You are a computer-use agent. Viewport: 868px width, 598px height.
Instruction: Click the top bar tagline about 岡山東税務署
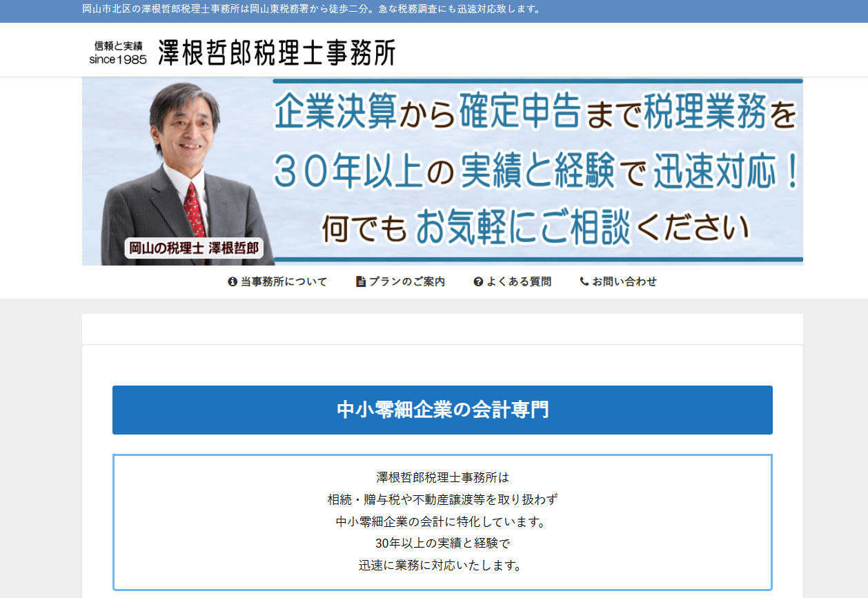312,10
